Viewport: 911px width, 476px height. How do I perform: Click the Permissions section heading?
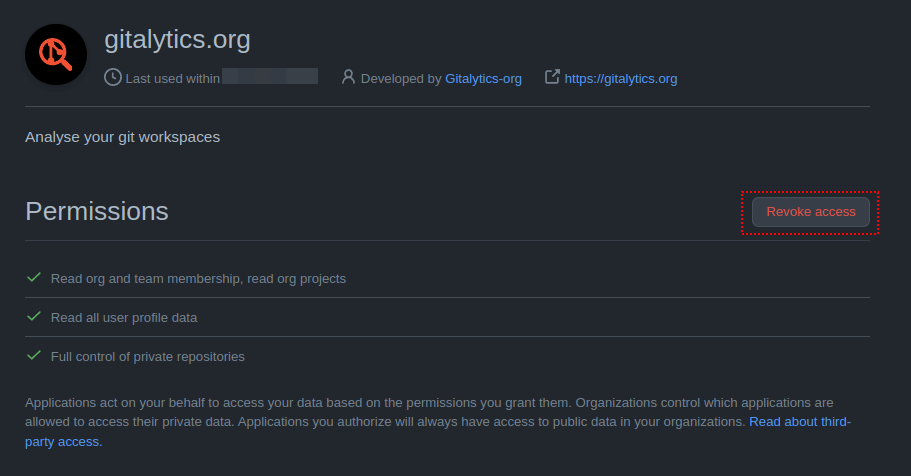pyautogui.click(x=97, y=211)
